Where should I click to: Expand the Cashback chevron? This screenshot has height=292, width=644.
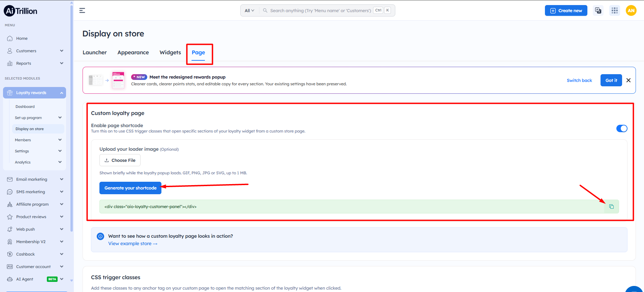tap(62, 254)
